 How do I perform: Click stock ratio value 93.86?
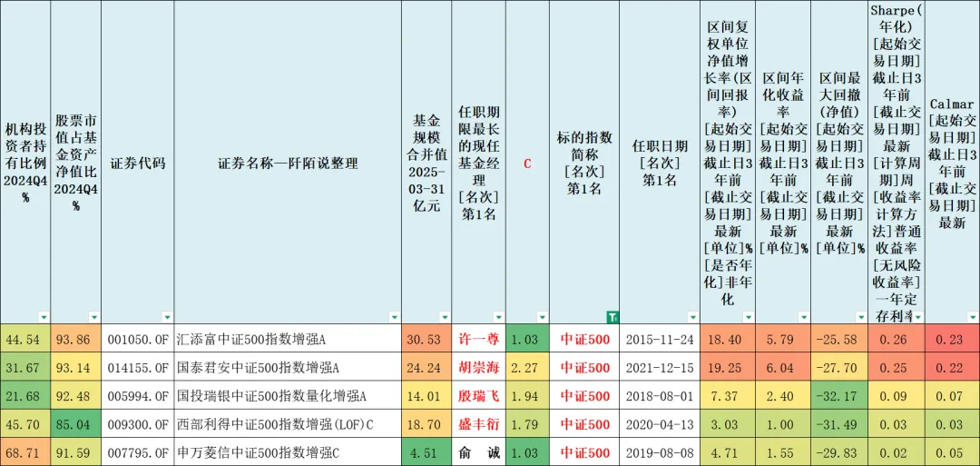click(x=75, y=339)
